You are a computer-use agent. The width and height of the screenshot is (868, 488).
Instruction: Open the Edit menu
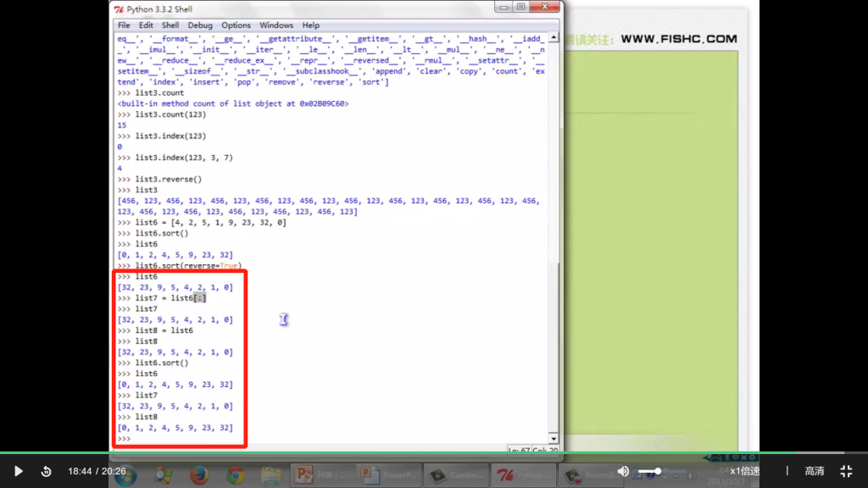pyautogui.click(x=146, y=25)
